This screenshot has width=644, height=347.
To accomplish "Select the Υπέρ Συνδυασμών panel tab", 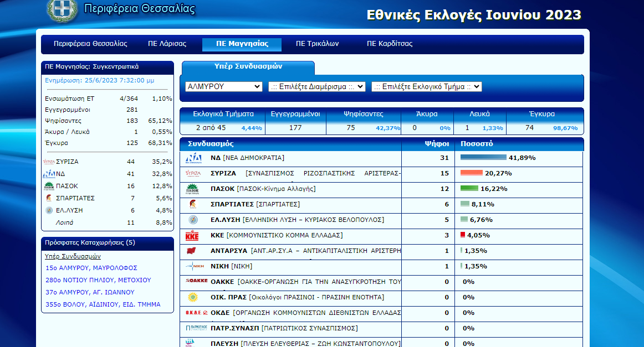I will pyautogui.click(x=248, y=66).
